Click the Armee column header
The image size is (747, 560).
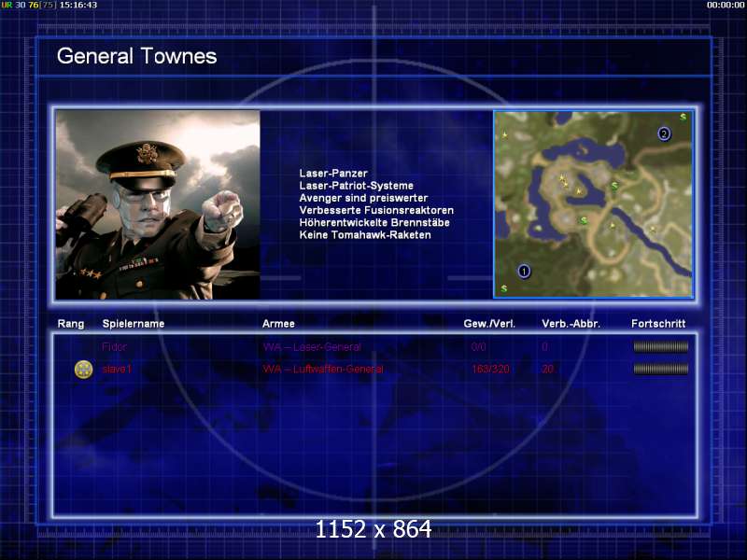[278, 324]
